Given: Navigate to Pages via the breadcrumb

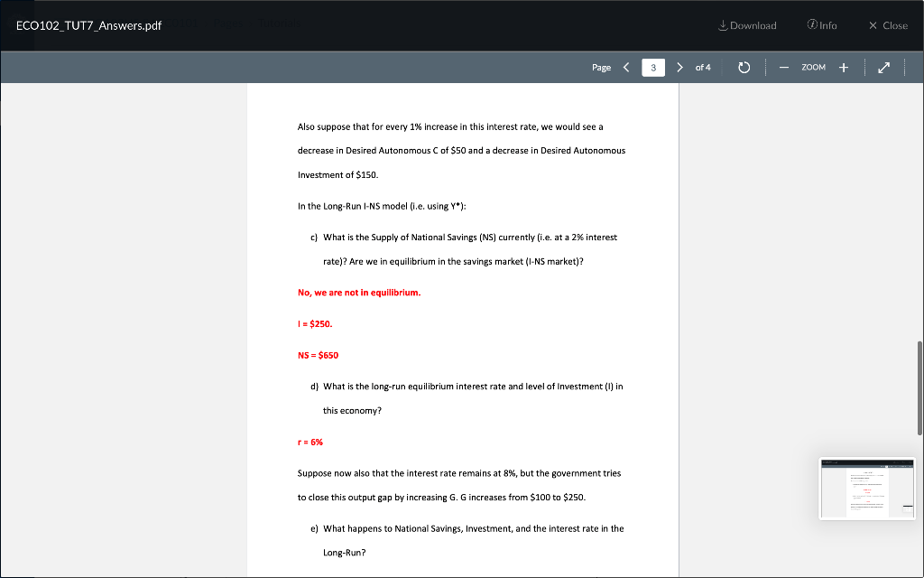Looking at the screenshot, I should [226, 25].
